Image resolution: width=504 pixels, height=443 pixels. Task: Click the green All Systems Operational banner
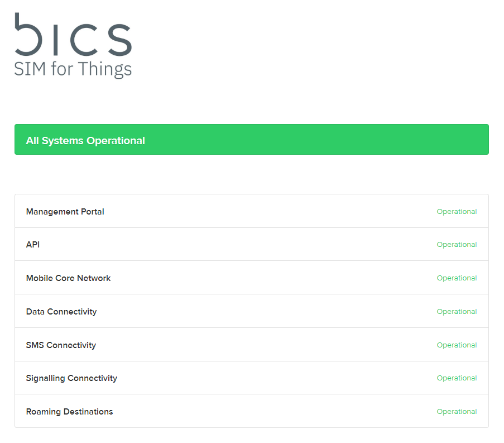point(251,140)
